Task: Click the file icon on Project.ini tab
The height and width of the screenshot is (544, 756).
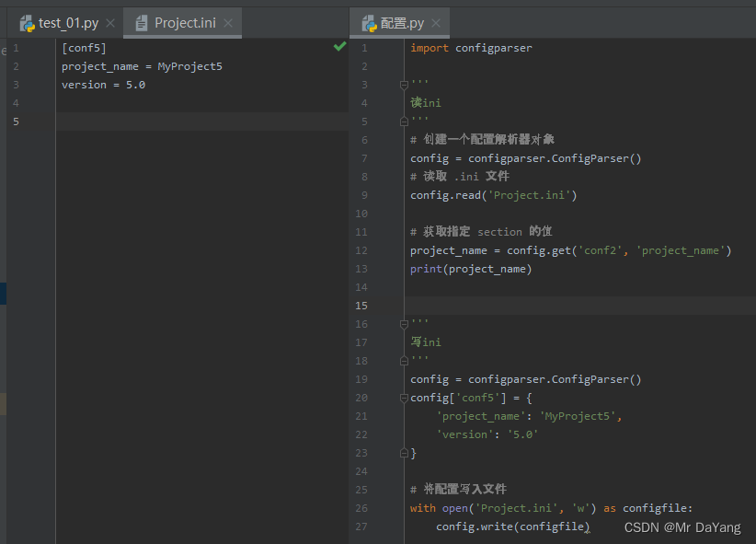Action: 142,23
